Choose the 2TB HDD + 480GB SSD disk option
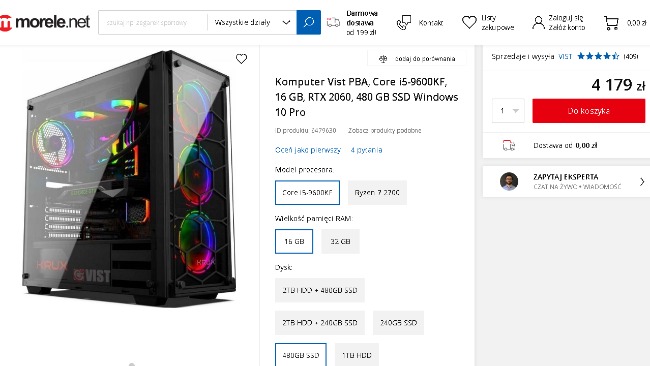This screenshot has height=366, width=650. 320,290
